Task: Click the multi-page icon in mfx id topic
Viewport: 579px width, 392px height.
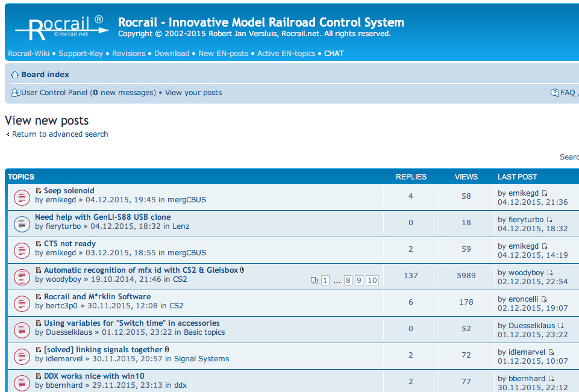Action: coord(314,281)
